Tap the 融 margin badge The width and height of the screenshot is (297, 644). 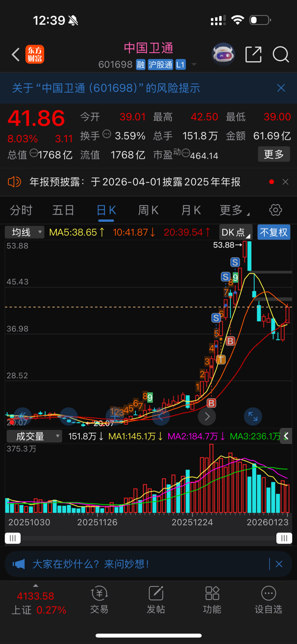click(141, 64)
